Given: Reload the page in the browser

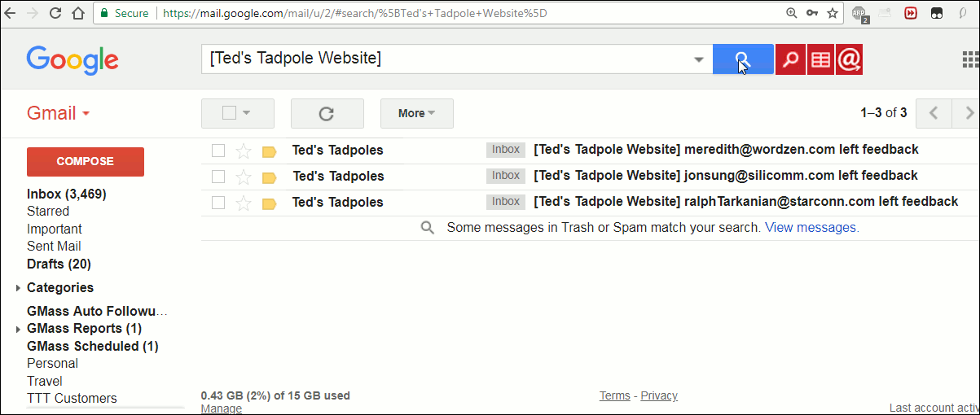Looking at the screenshot, I should click(x=55, y=13).
